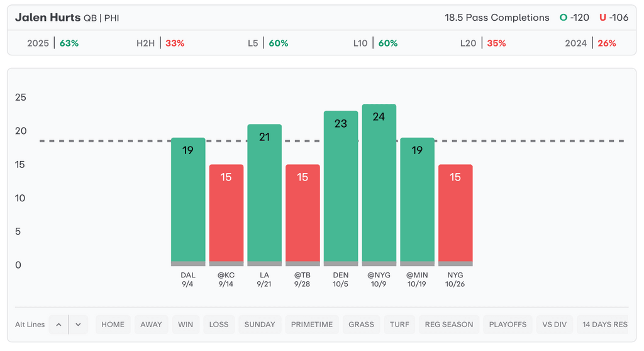The image size is (644, 351).
Task: Enable the WIN filter chip
Action: (186, 325)
